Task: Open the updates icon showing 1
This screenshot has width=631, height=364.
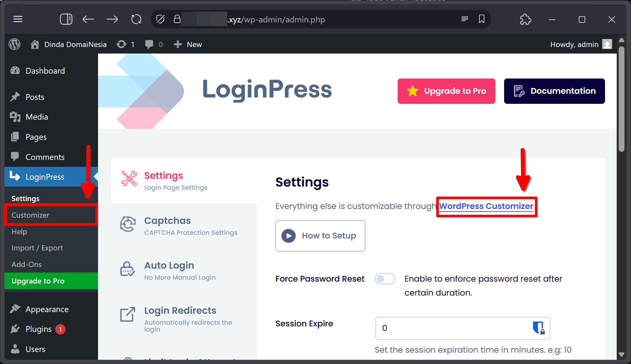Action: (125, 44)
